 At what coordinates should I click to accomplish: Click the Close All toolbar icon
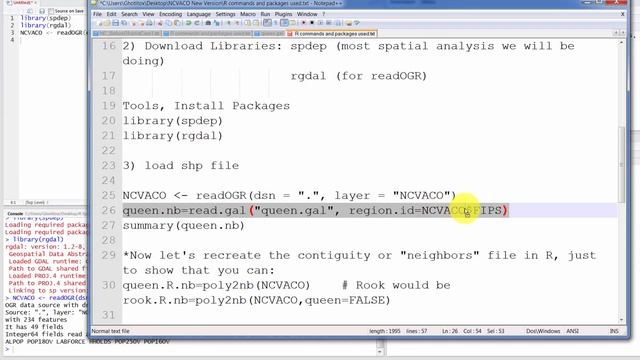click(142, 23)
